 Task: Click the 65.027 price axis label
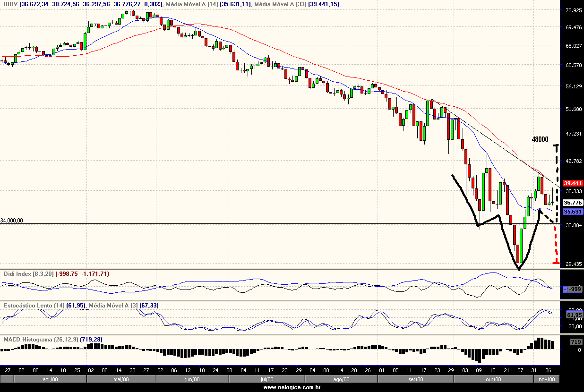click(574, 46)
